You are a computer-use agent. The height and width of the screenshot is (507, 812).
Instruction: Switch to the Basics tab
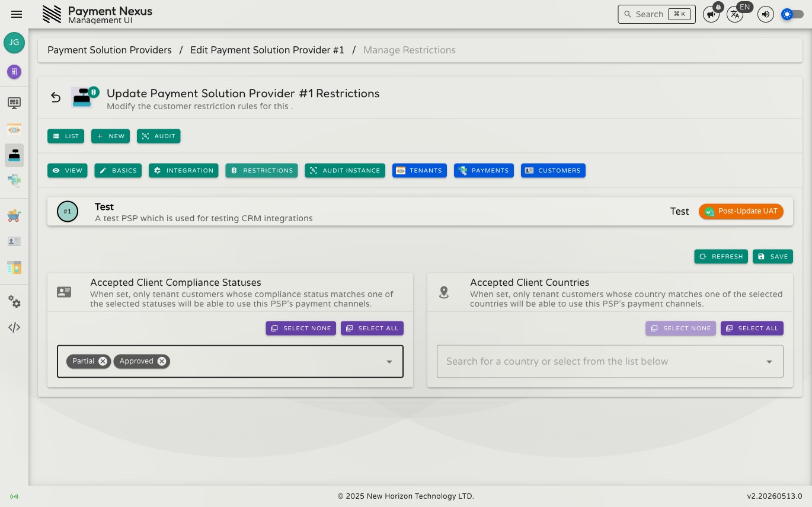(x=118, y=170)
